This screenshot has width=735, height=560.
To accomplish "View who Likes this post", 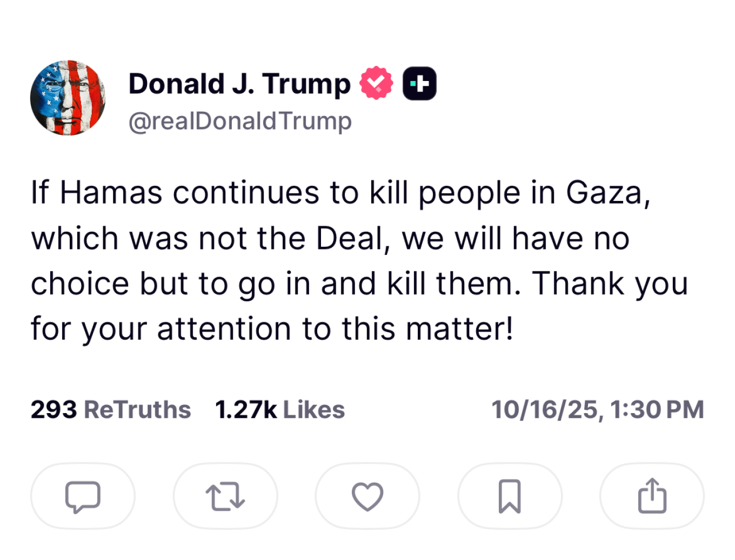I will 314,409.
